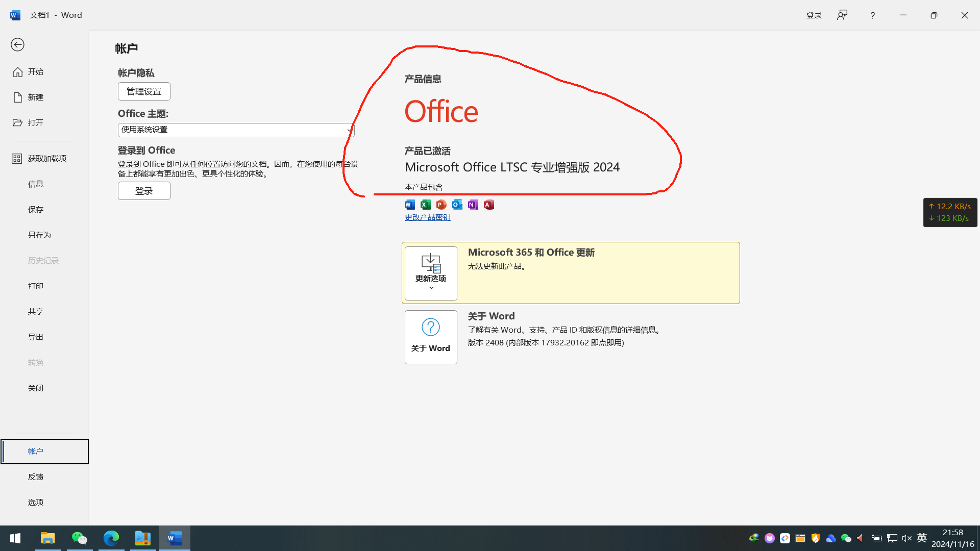
Task: Select 新建 in the sidebar
Action: (x=44, y=97)
